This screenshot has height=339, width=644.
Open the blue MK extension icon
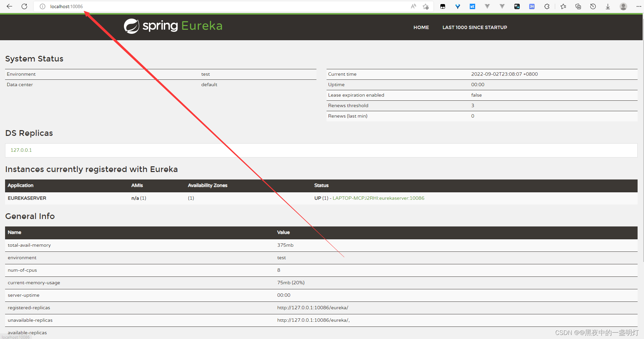coord(472,6)
